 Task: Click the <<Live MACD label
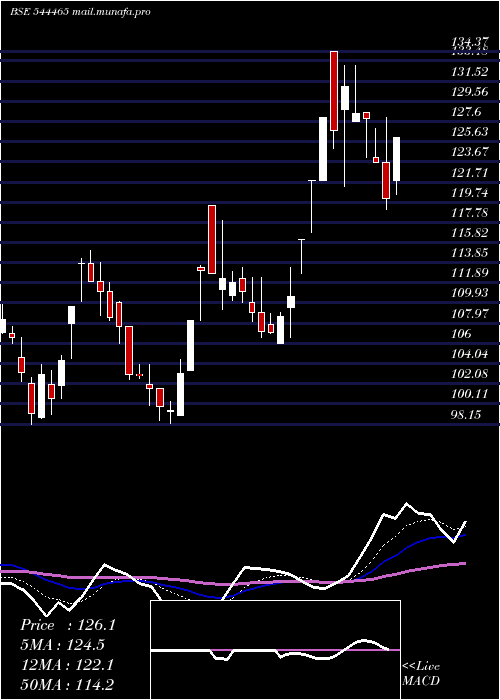421,673
